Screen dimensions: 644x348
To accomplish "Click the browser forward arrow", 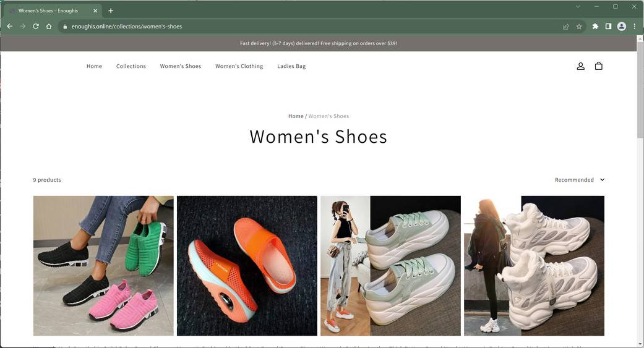I will tap(23, 26).
